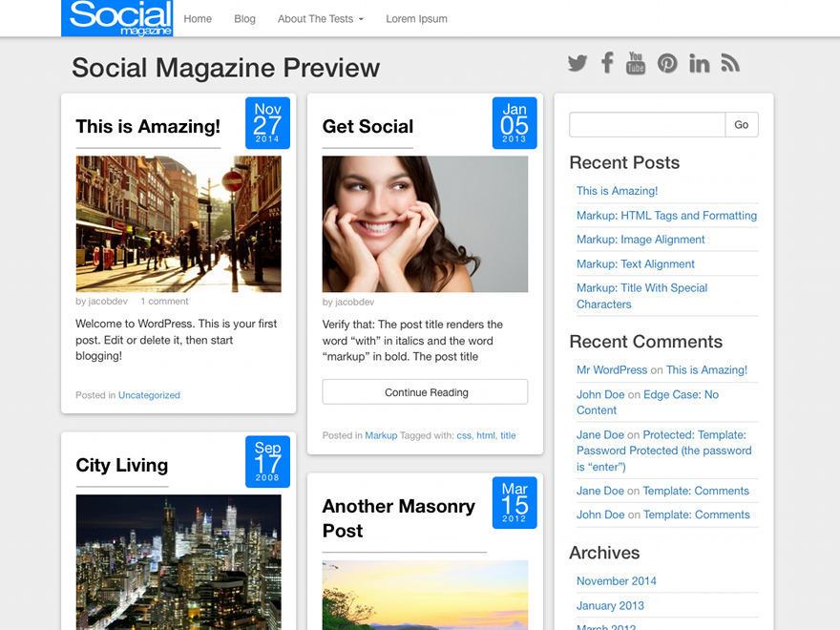The height and width of the screenshot is (630, 840).
Task: Open the November 2014 archive link
Action: click(617, 581)
